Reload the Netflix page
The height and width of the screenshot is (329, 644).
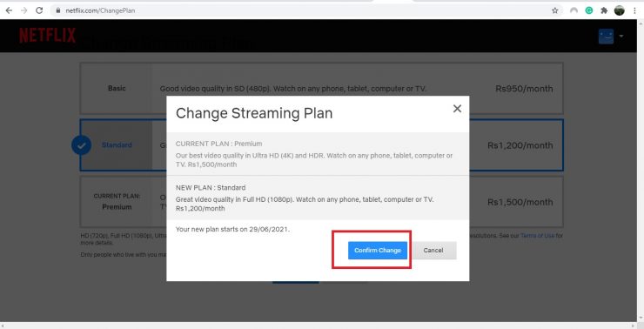click(39, 10)
